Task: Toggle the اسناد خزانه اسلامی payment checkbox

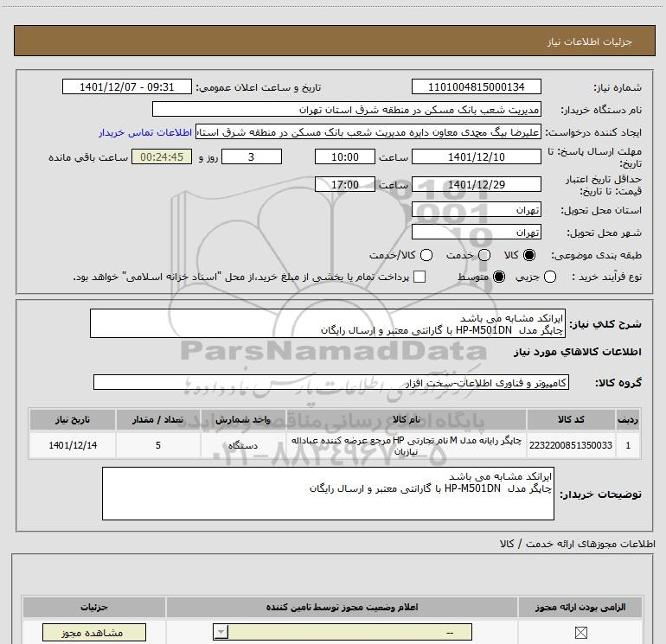Action: pos(419,277)
